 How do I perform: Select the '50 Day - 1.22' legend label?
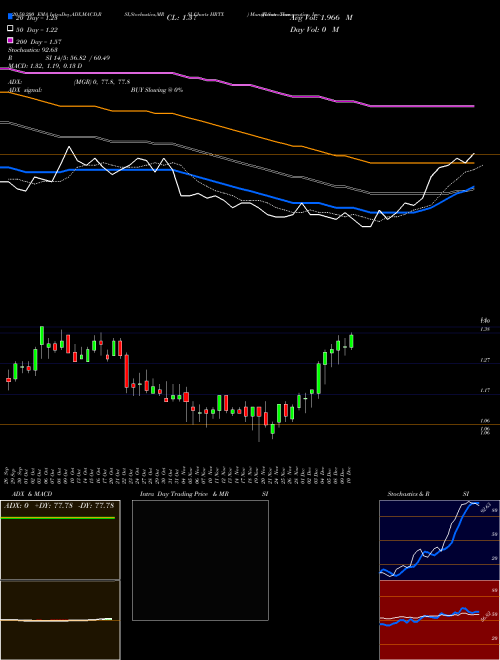37,30
